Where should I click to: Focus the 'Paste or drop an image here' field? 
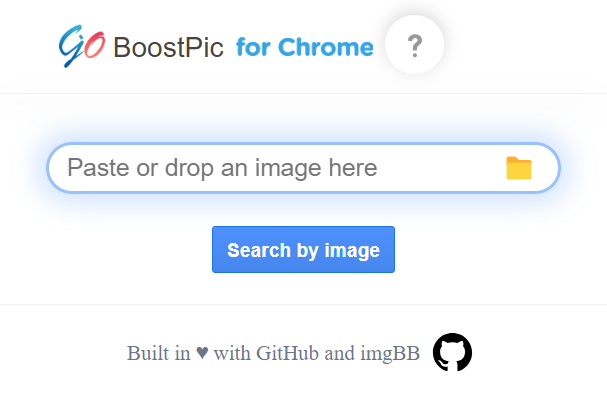tap(304, 168)
